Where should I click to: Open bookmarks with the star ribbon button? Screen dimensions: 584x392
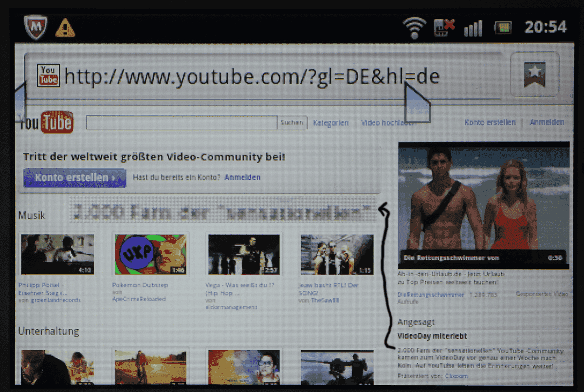click(534, 74)
